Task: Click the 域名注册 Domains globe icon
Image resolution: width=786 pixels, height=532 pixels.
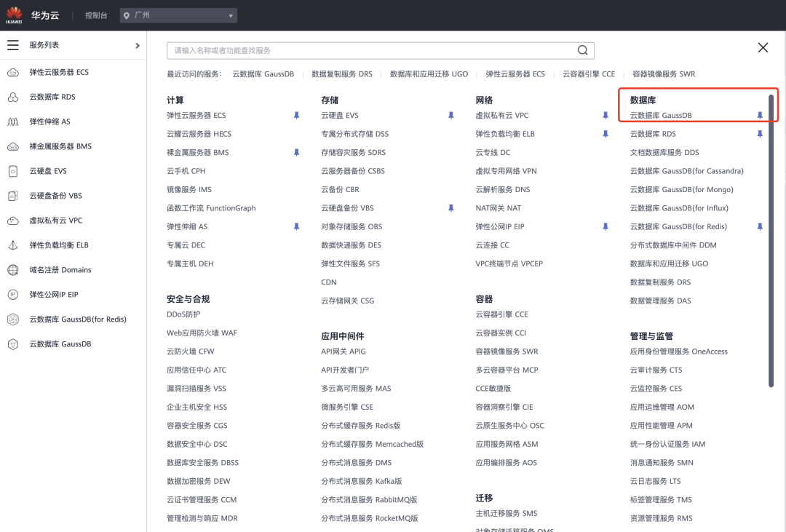Action: click(13, 270)
